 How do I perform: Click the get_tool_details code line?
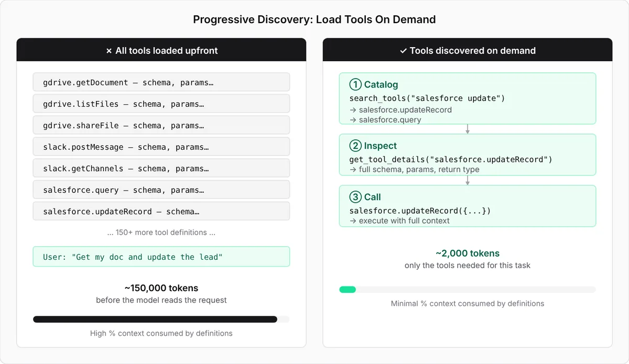pyautogui.click(x=451, y=159)
